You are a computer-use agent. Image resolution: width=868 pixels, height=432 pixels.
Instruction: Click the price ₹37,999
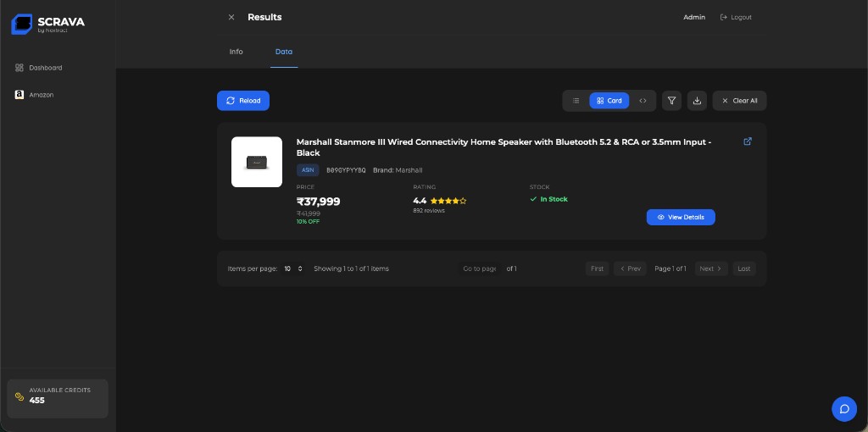pyautogui.click(x=319, y=202)
